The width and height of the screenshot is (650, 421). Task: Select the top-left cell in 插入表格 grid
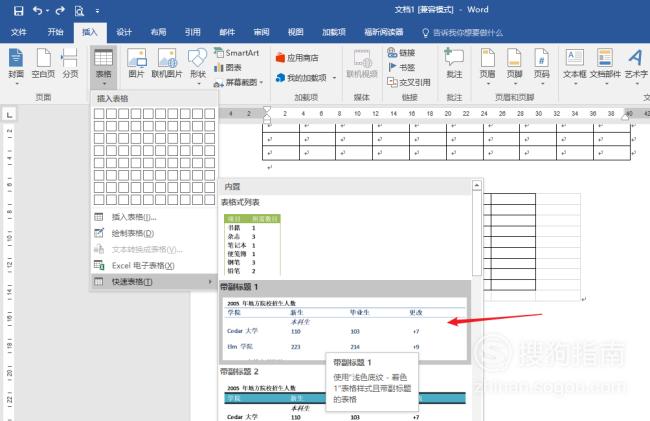[99, 114]
